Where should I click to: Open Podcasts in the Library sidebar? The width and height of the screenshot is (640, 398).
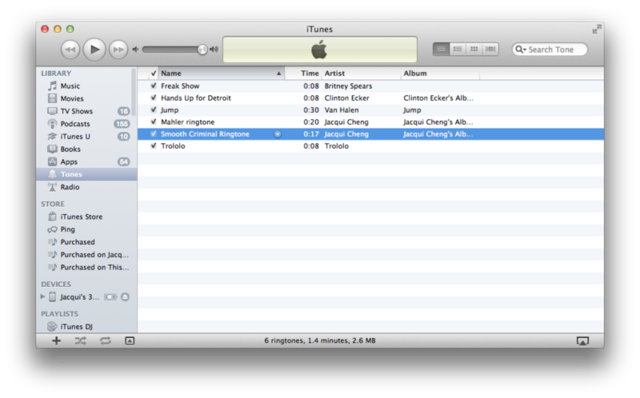(x=75, y=124)
